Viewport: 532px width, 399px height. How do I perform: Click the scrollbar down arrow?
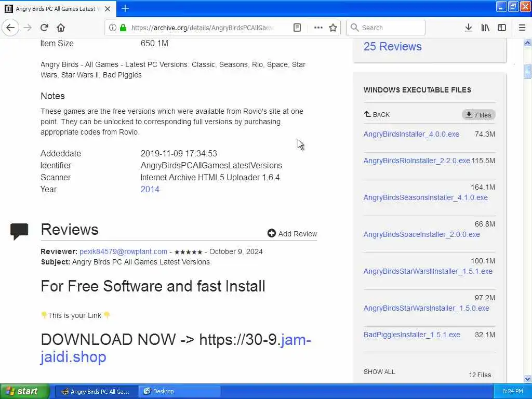point(527,379)
